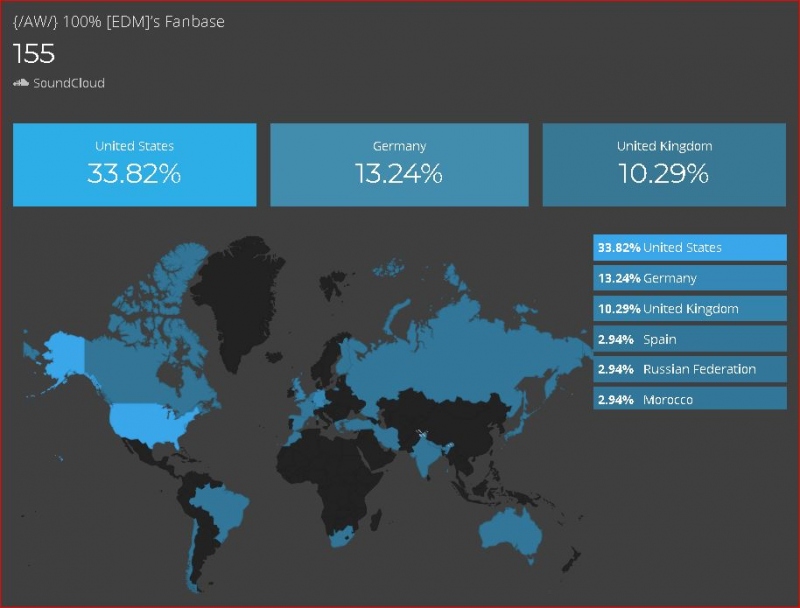The image size is (800, 608).
Task: Pick the Morocco 2.94% legend row
Action: point(689,400)
